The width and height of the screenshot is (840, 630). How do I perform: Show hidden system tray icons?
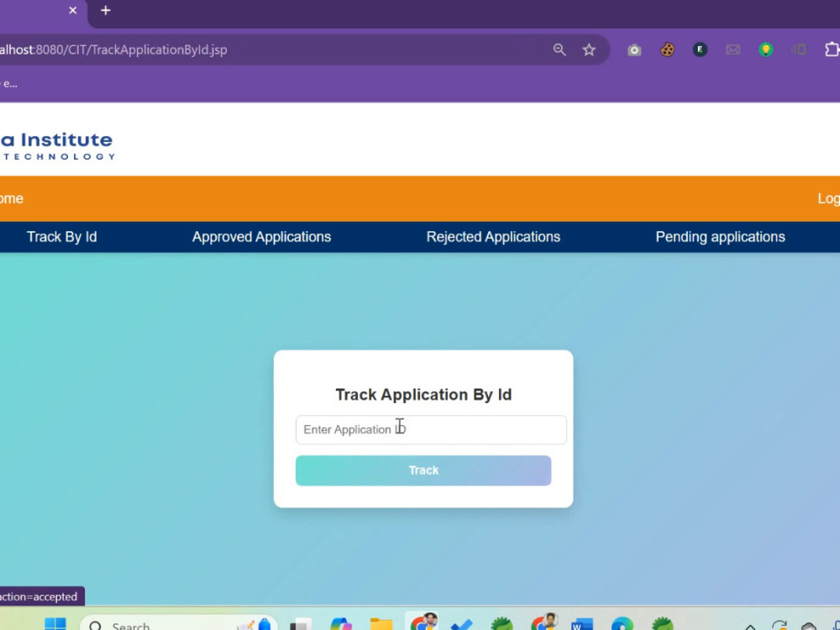[750, 627]
